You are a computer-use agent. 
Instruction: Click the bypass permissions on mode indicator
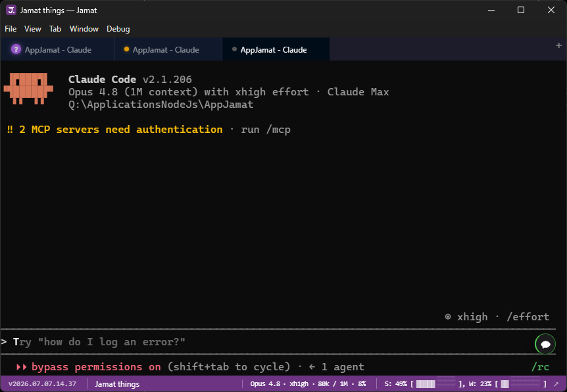pyautogui.click(x=96, y=367)
